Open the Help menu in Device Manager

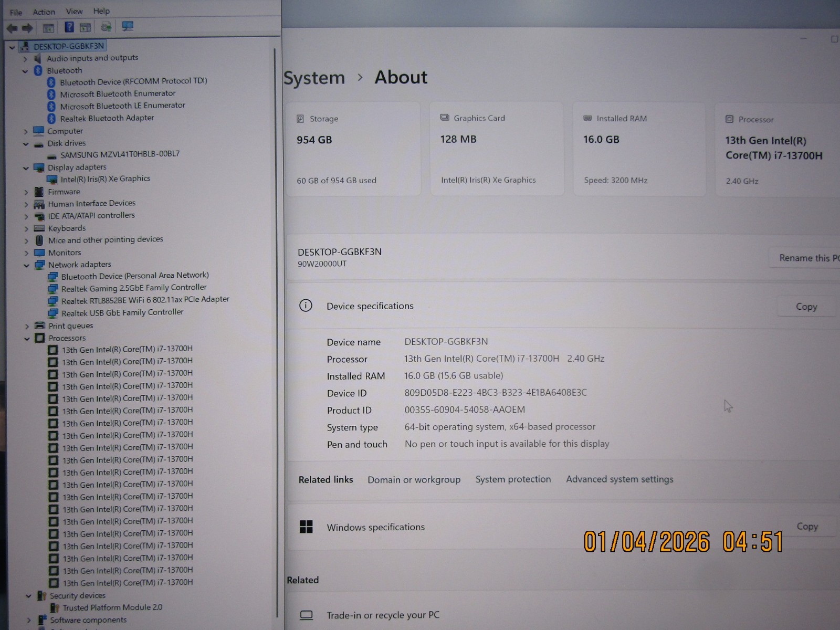[101, 10]
